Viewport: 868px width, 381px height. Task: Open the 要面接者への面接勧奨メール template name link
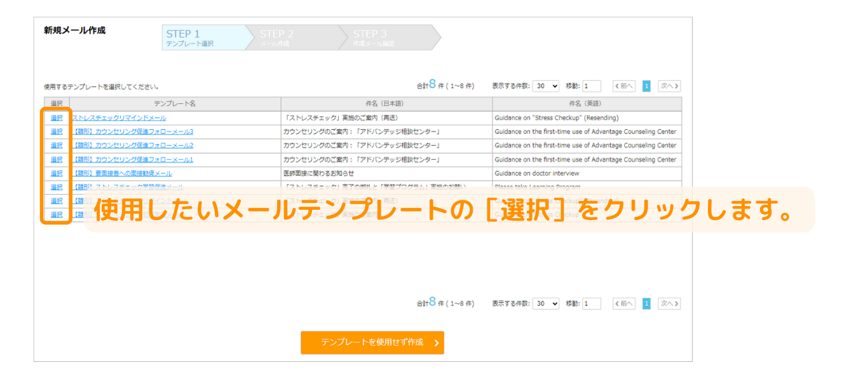(x=123, y=174)
